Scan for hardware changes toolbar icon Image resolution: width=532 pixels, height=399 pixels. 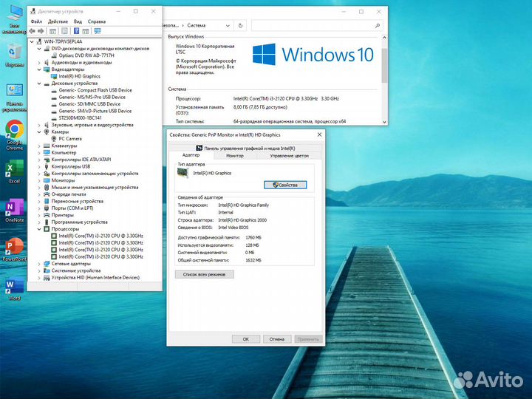tap(98, 31)
